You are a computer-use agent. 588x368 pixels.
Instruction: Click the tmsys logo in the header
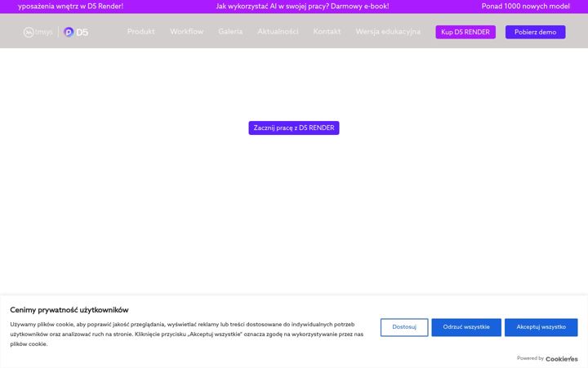[38, 32]
